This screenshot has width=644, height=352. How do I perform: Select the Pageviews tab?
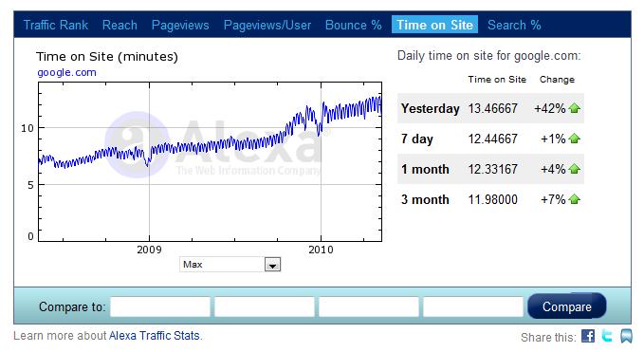(180, 25)
